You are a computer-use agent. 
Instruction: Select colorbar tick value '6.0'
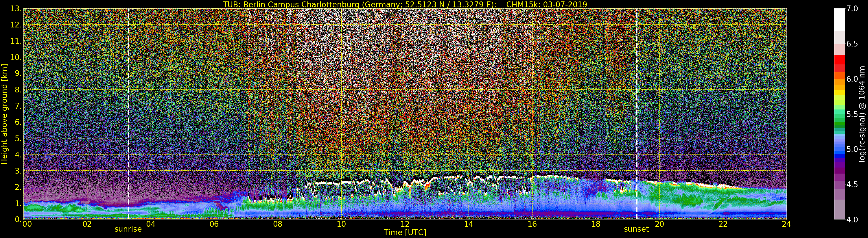coord(852,79)
